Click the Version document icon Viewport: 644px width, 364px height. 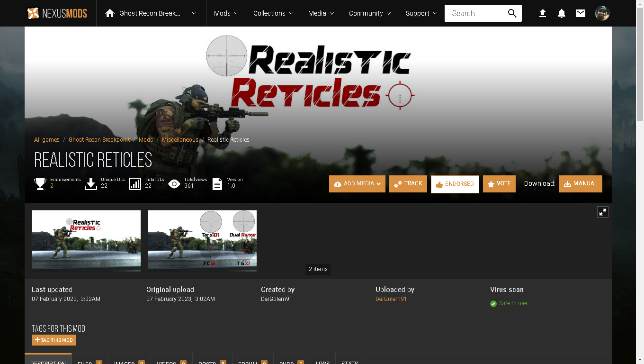pos(217,183)
